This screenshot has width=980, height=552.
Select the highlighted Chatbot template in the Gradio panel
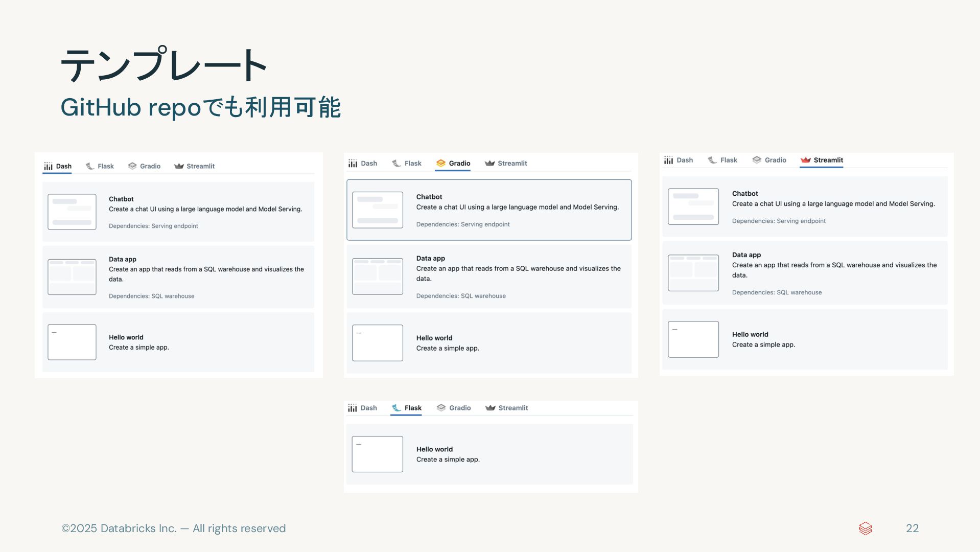489,210
